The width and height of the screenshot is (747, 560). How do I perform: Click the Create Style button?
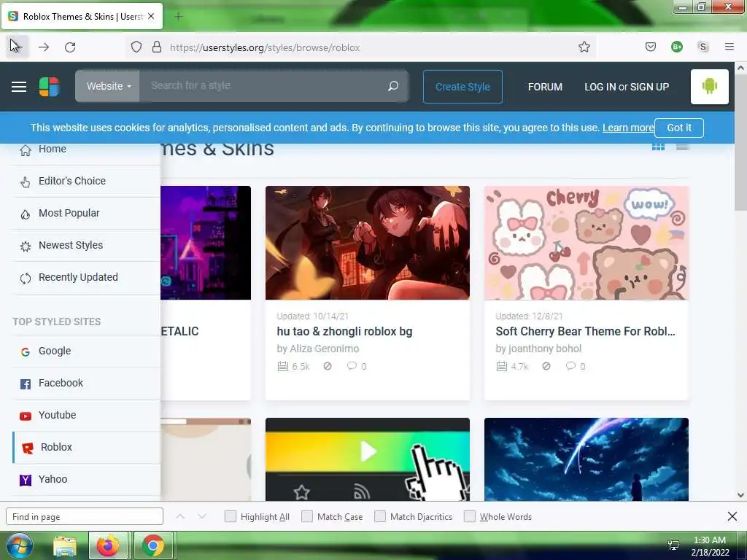tap(462, 87)
